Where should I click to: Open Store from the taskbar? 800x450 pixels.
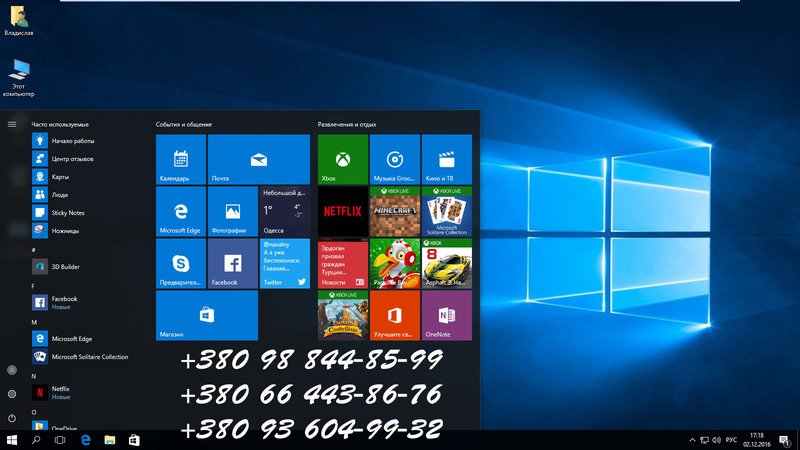click(134, 440)
